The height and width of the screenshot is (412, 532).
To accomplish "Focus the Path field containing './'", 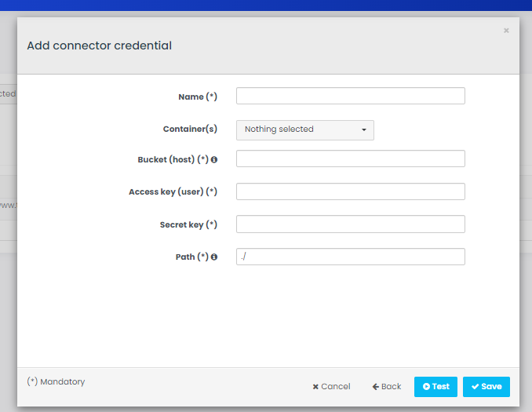I will click(350, 257).
